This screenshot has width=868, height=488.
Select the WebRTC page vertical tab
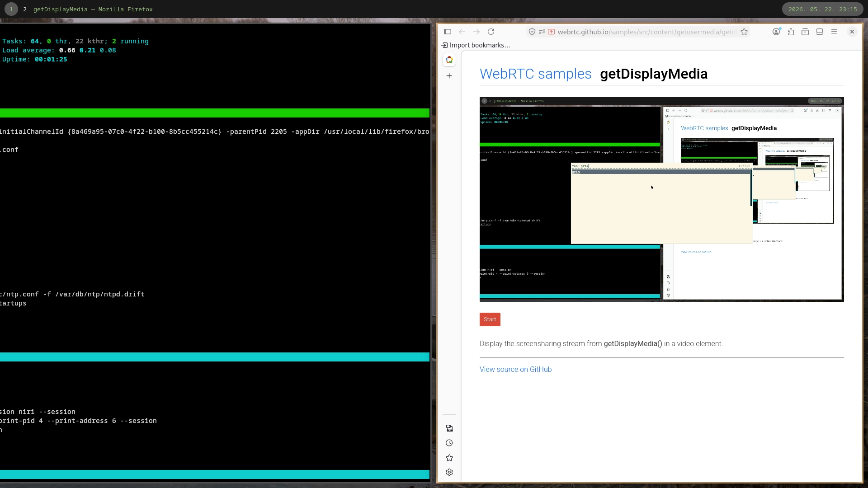(449, 60)
